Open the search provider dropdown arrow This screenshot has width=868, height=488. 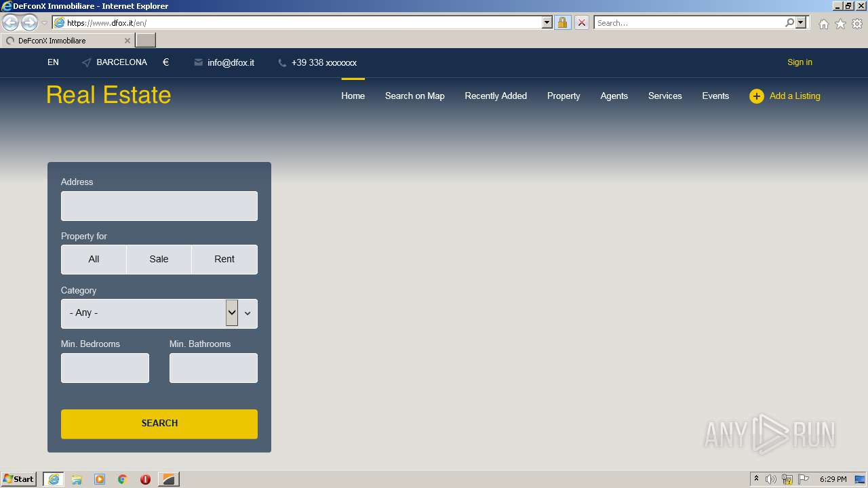coord(801,22)
